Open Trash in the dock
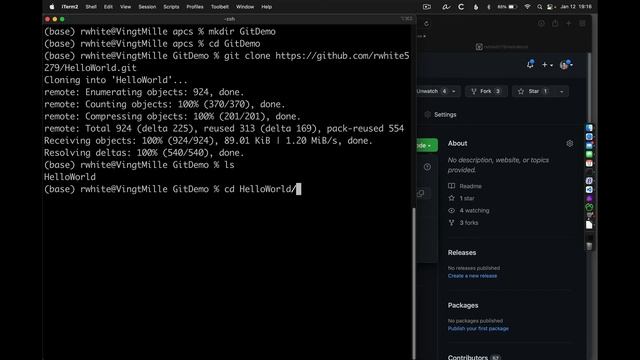 (x=589, y=246)
